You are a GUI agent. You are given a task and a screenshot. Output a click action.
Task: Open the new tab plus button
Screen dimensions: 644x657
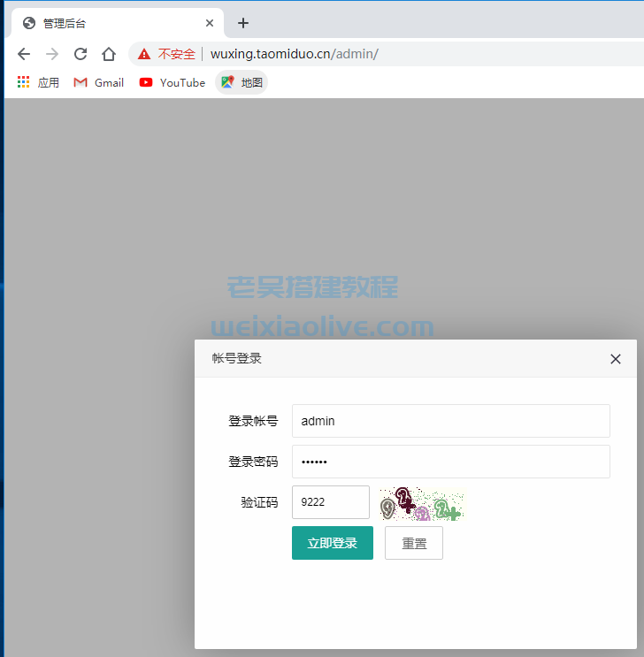243,23
